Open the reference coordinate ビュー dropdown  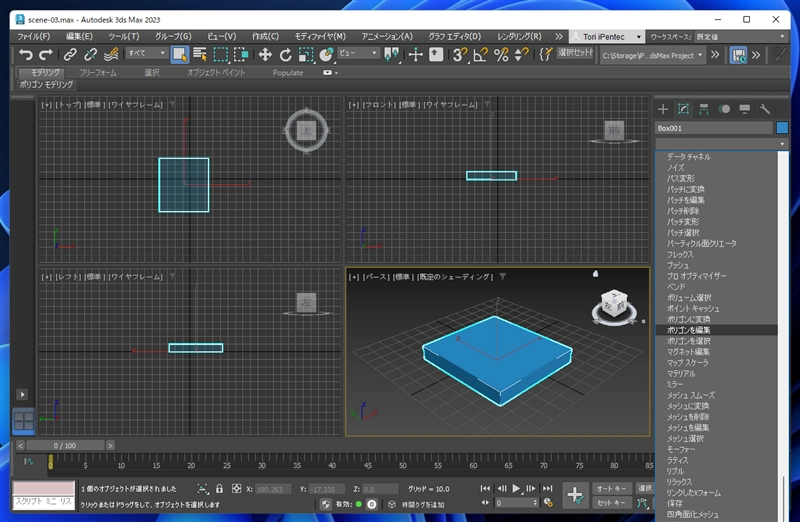(358, 53)
